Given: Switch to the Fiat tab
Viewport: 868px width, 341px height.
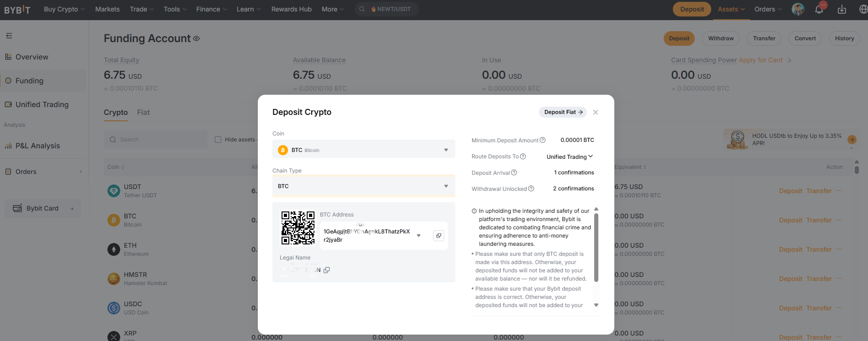Looking at the screenshot, I should click(144, 113).
